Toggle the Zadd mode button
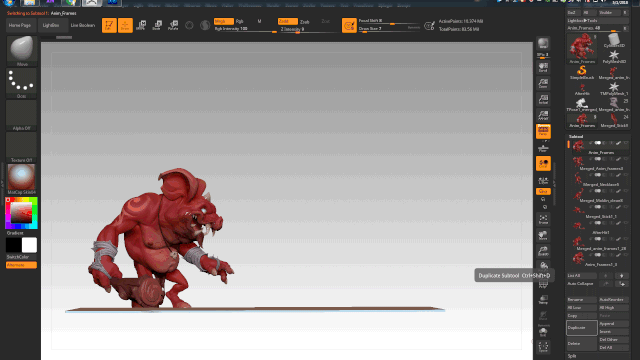This screenshot has width=640, height=360. tap(288, 21)
